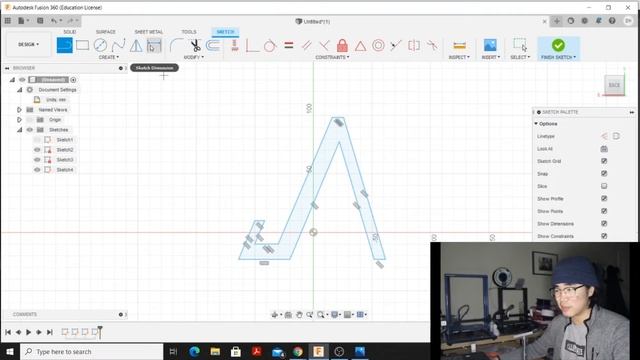Apply the Concentric constraint
The image size is (640, 360).
(x=378, y=45)
